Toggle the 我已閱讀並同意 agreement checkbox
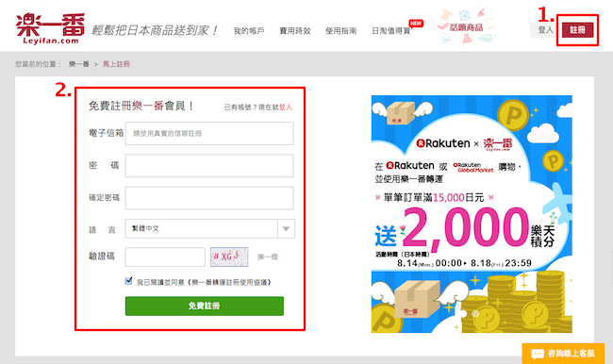The image size is (613, 364). click(x=128, y=281)
